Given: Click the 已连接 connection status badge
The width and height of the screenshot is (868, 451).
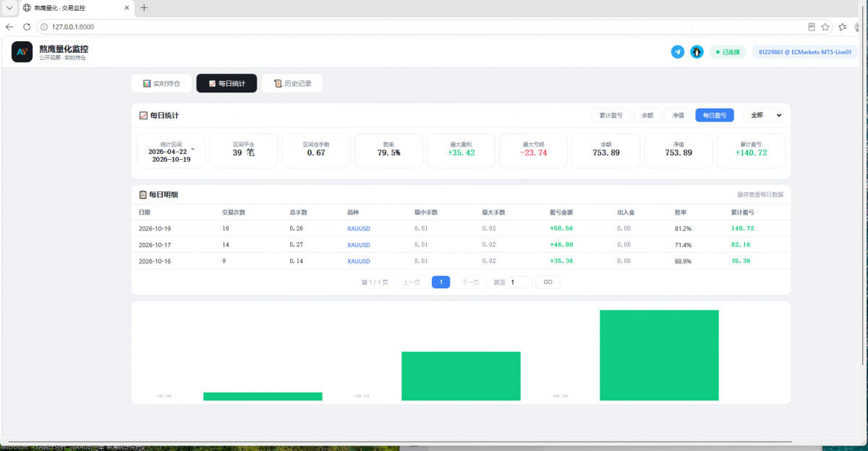Looking at the screenshot, I should pos(728,52).
